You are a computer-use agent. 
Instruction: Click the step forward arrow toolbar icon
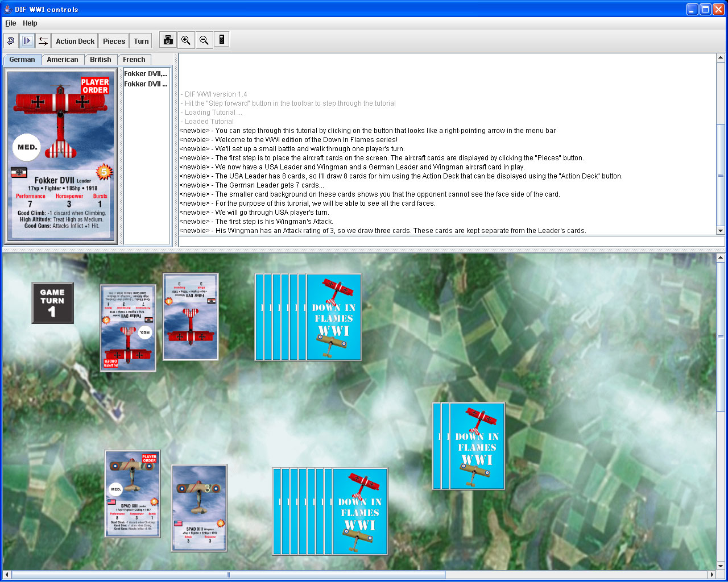pos(27,40)
